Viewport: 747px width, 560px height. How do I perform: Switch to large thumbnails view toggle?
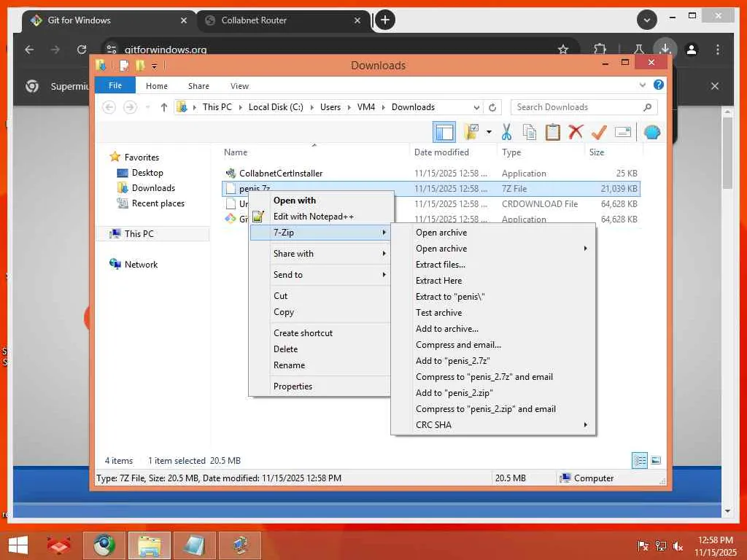point(656,460)
